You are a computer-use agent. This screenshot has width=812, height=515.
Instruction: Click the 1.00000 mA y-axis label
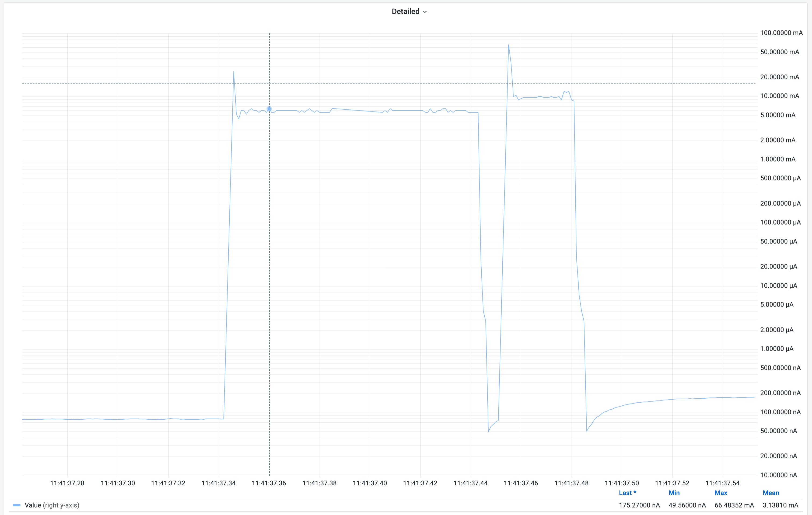(778, 159)
